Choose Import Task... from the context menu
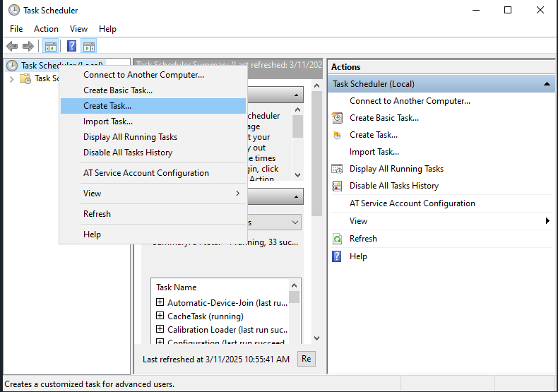Image resolution: width=558 pixels, height=392 pixels. [107, 121]
